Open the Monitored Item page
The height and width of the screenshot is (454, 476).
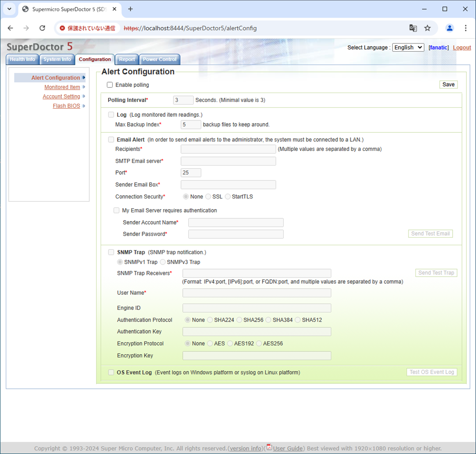[x=62, y=87]
